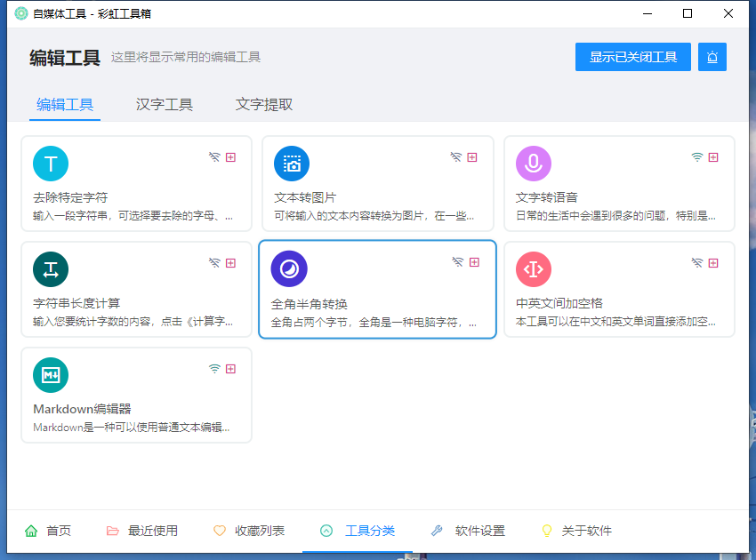Open the 文本转图片 camera icon
Screen dimensions: 756x560
click(x=292, y=164)
